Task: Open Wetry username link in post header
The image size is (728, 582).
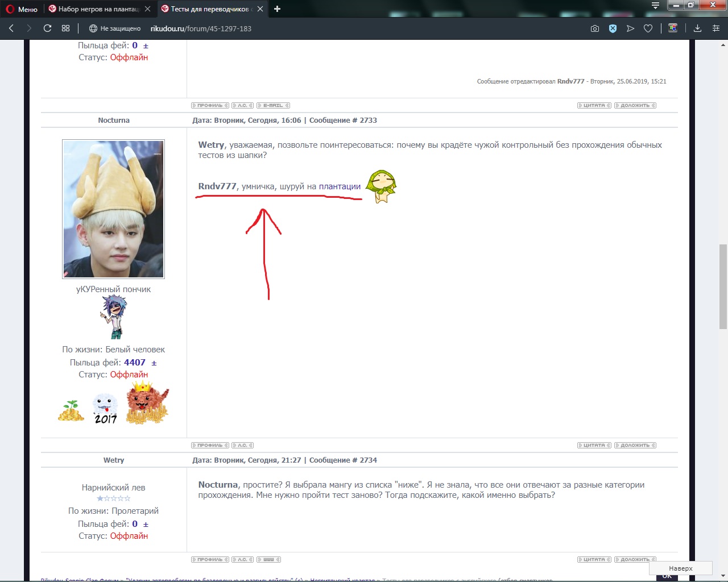Action: (x=114, y=460)
